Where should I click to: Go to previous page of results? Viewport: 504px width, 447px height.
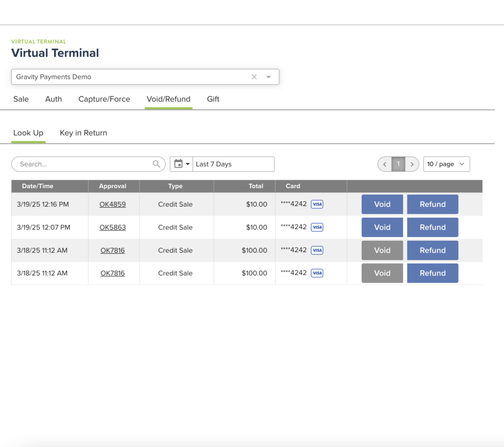385,164
